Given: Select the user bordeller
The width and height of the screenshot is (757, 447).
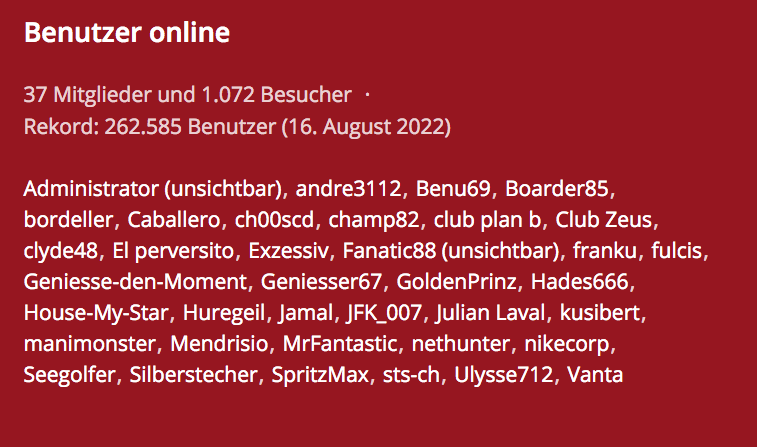Looking at the screenshot, I should (x=71, y=220).
